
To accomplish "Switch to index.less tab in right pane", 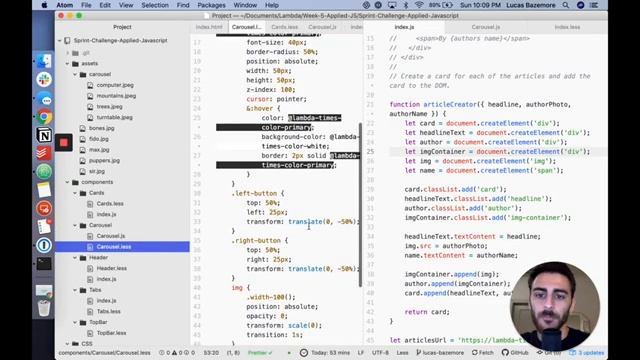I will [x=567, y=27].
